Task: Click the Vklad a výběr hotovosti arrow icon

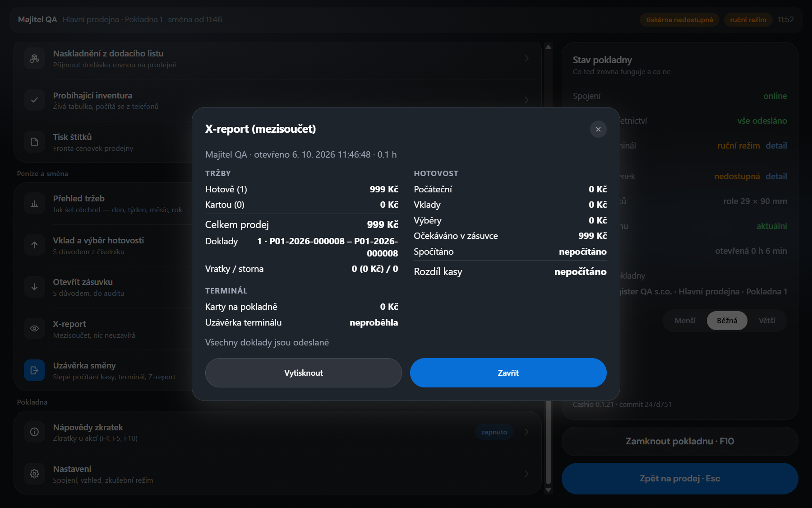Action: [34, 245]
